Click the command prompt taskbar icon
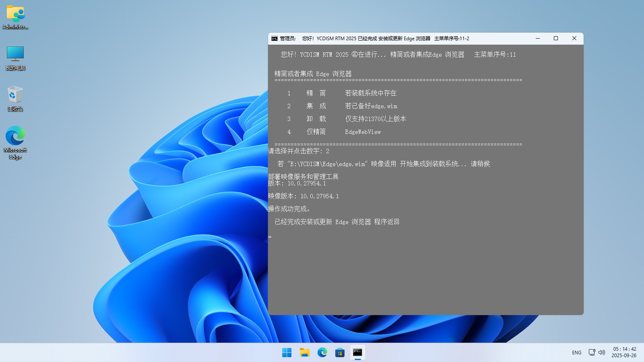Screen dimensions: 644x362 pos(357,353)
